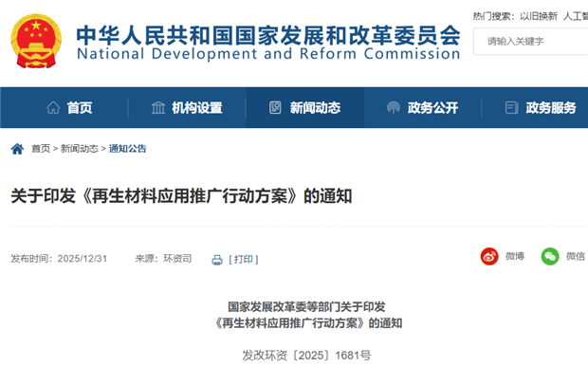Viewport: 588px width, 366px height.
Task: Click the 微博 share label
Action: (x=515, y=256)
